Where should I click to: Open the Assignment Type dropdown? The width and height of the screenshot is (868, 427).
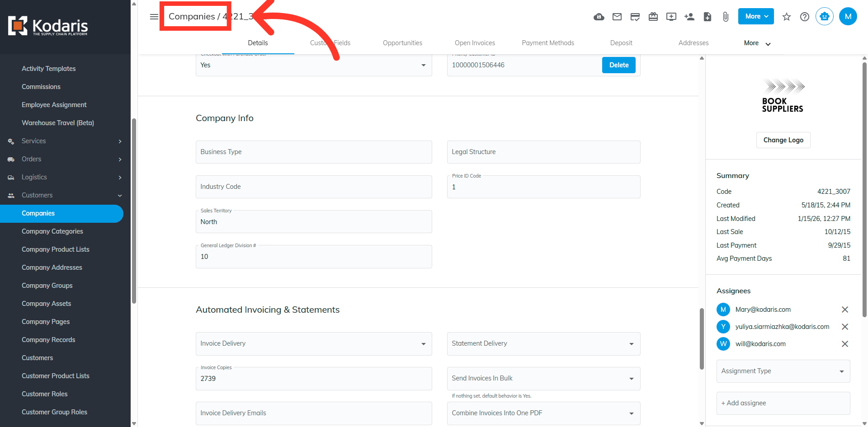click(783, 371)
